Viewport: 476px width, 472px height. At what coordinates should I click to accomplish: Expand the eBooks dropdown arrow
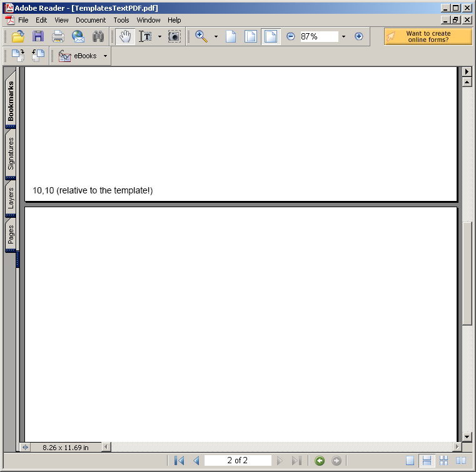(105, 56)
